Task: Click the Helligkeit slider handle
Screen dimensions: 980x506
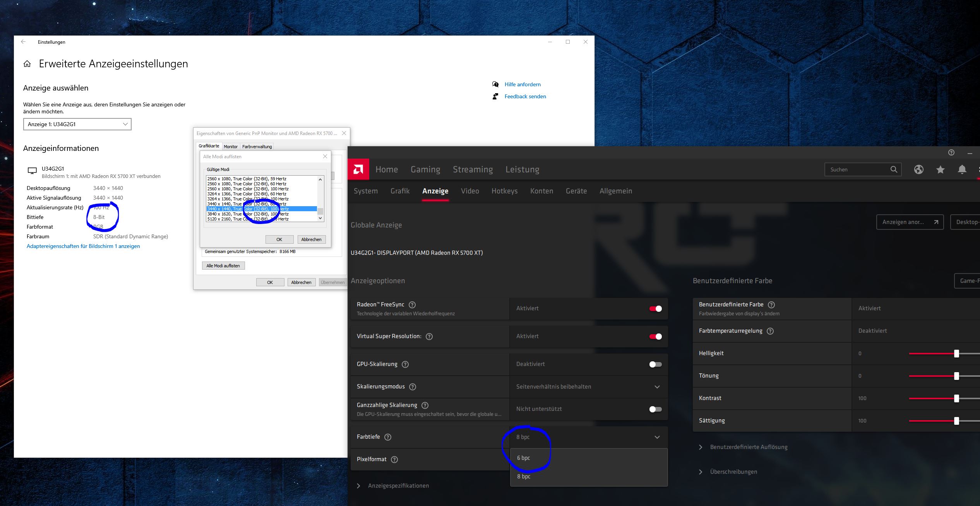Action: 956,354
